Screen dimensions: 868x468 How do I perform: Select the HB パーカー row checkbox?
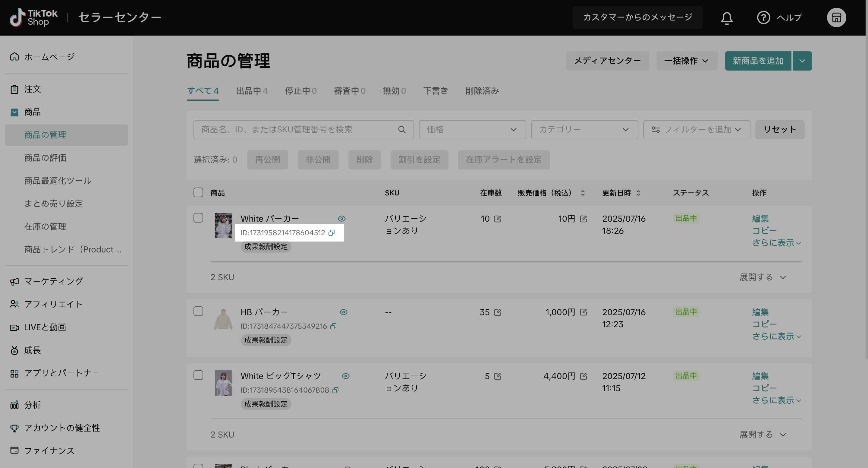pos(198,311)
